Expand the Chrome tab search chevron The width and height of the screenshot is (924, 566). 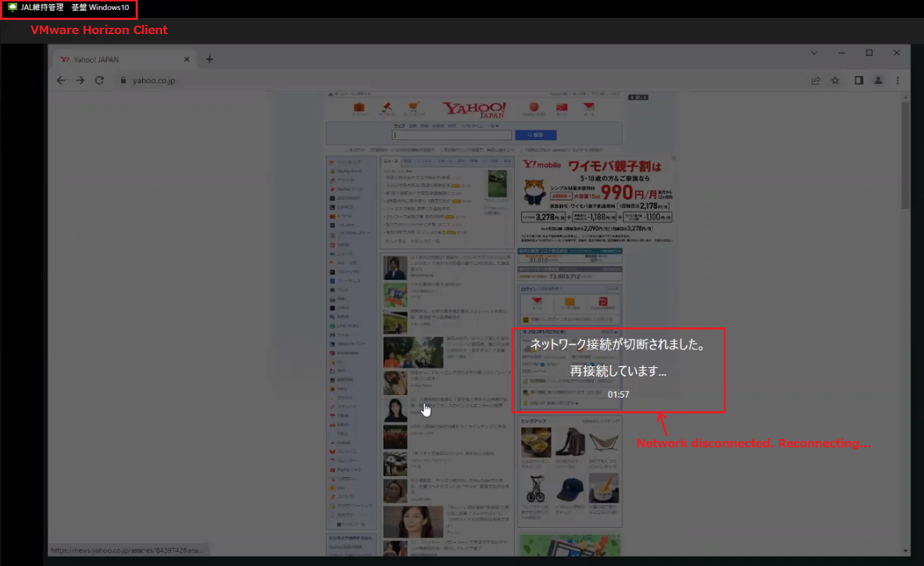[814, 53]
